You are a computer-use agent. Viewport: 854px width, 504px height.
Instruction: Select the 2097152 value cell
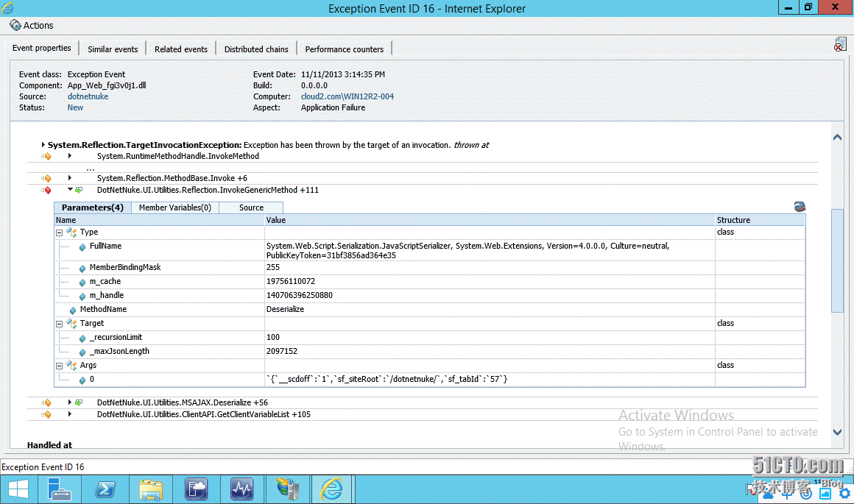pyautogui.click(x=490, y=351)
